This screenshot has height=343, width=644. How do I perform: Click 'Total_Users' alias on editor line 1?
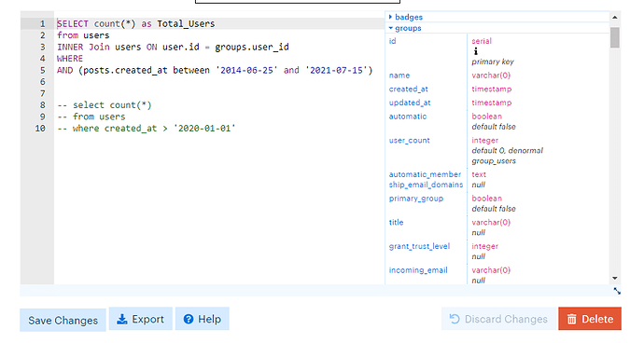point(186,24)
